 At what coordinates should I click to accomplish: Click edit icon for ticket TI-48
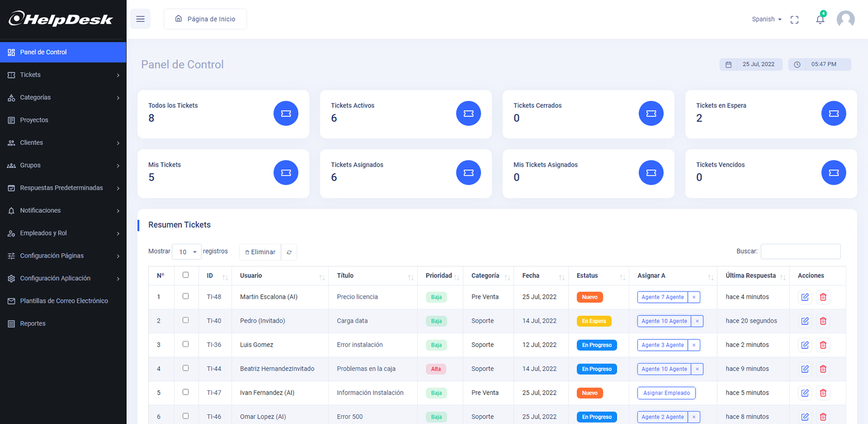click(x=805, y=297)
